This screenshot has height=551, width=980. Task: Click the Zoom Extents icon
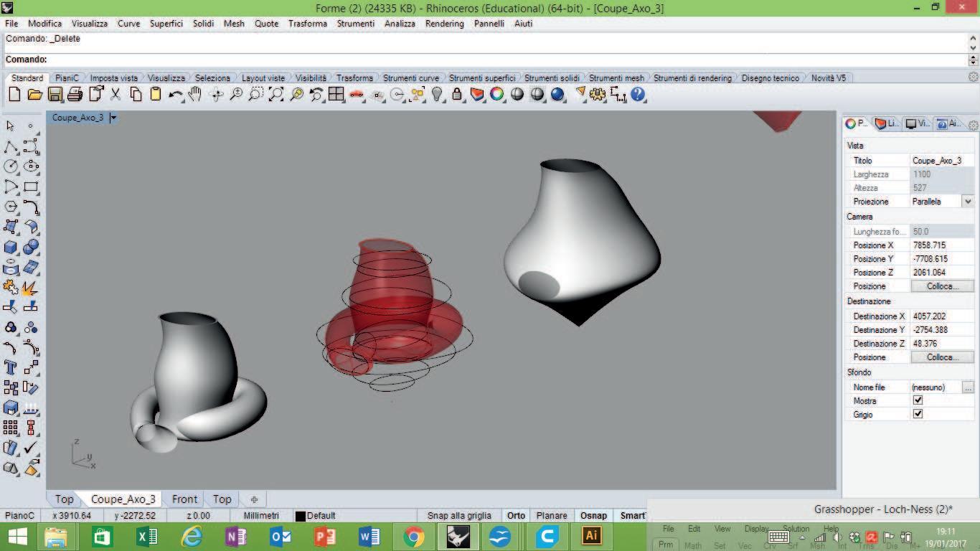point(276,94)
